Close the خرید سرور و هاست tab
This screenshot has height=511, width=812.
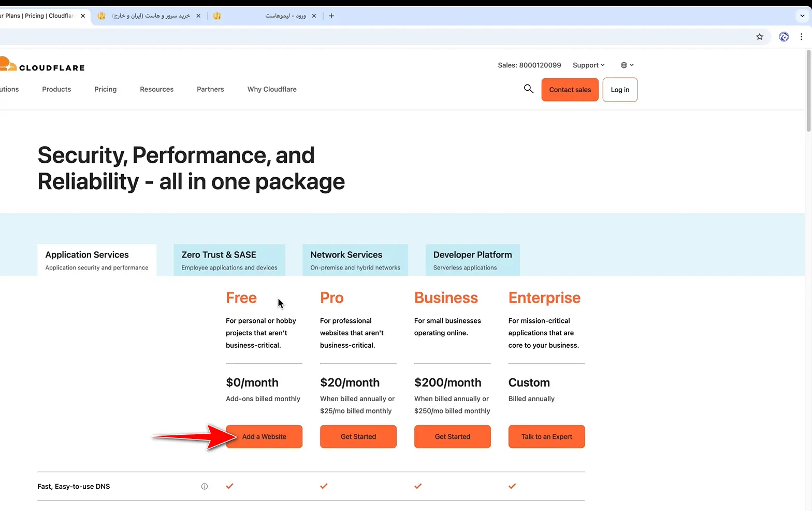[x=198, y=16]
